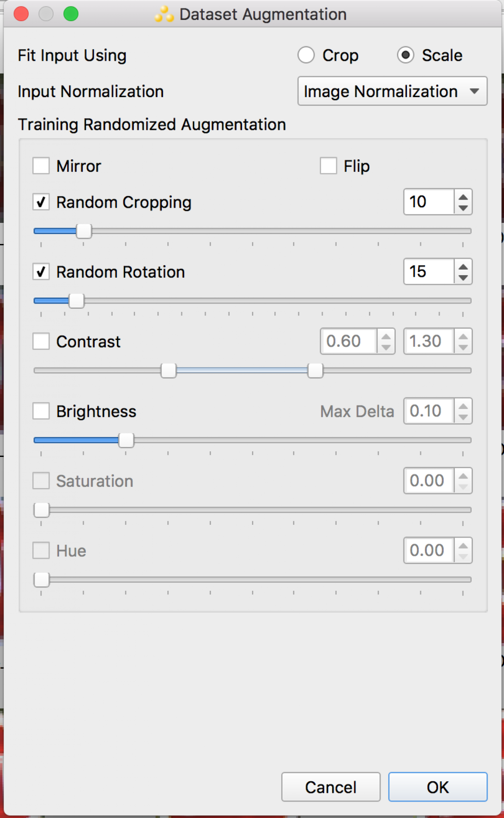Enable the Mirror checkbox
Screen dimensions: 504x818
41,166
